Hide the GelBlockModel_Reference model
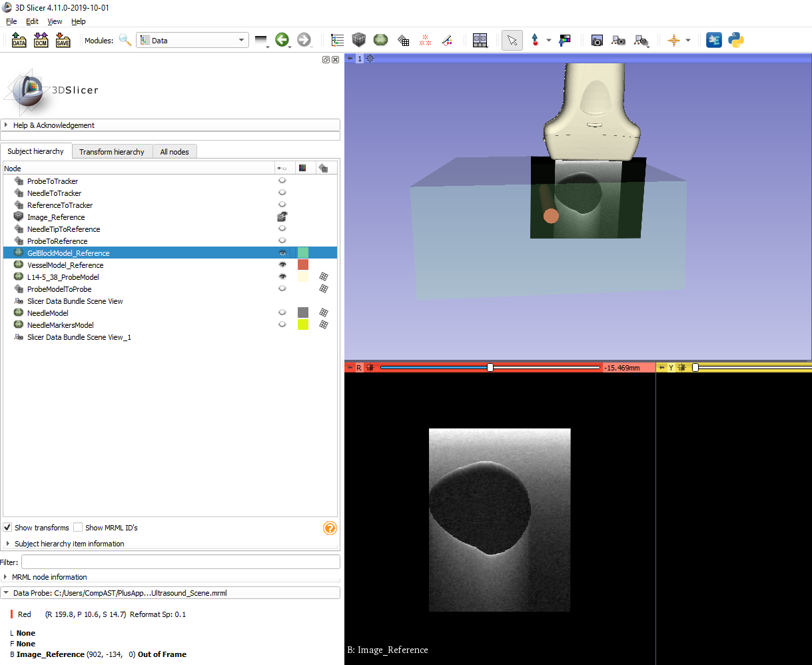Screen dimensions: 812x665 click(282, 253)
